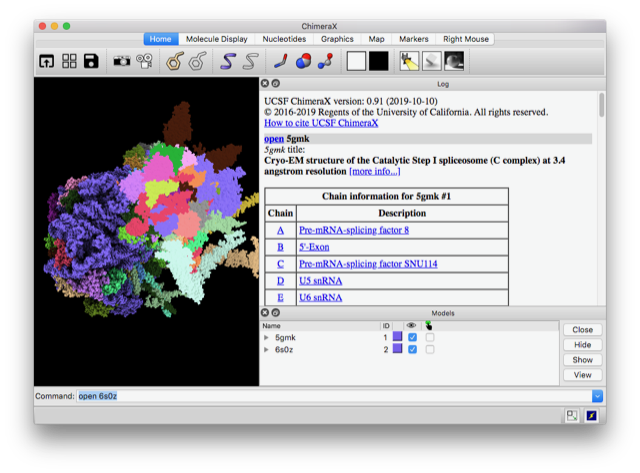Select the stick style icon
Viewport: 640px width, 473px height.
coord(282,61)
